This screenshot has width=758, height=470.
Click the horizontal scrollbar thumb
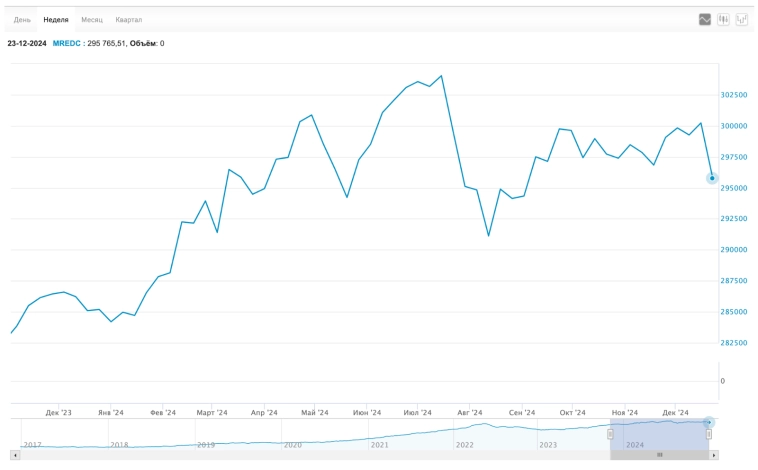point(659,455)
